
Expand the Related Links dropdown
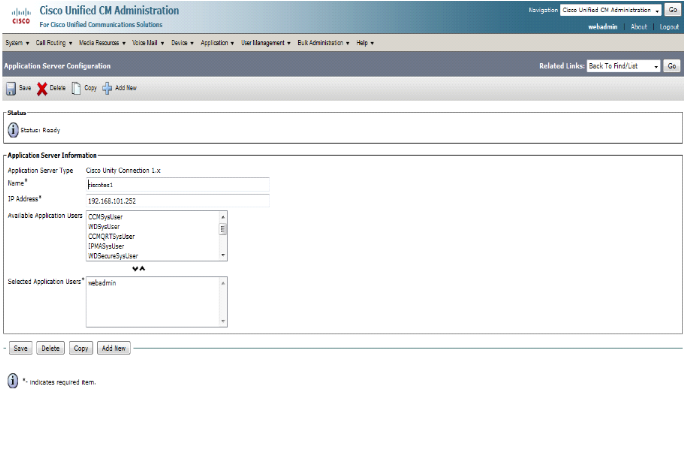[623, 66]
